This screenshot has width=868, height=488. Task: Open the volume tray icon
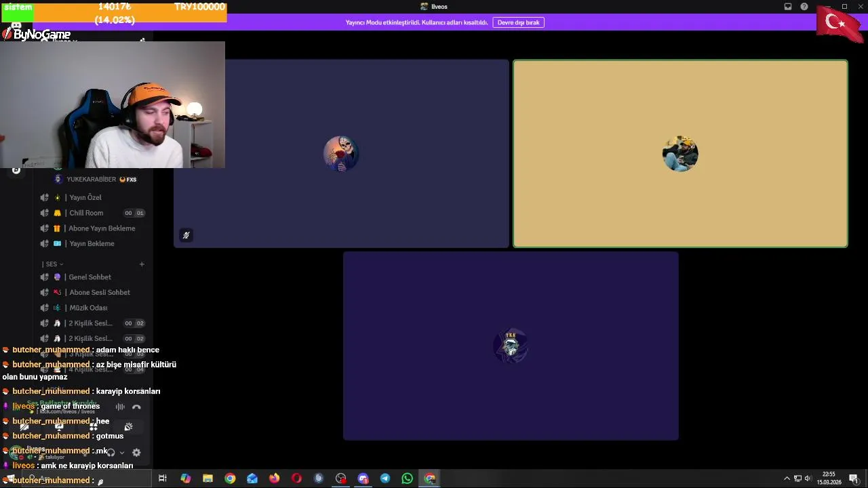pyautogui.click(x=808, y=479)
